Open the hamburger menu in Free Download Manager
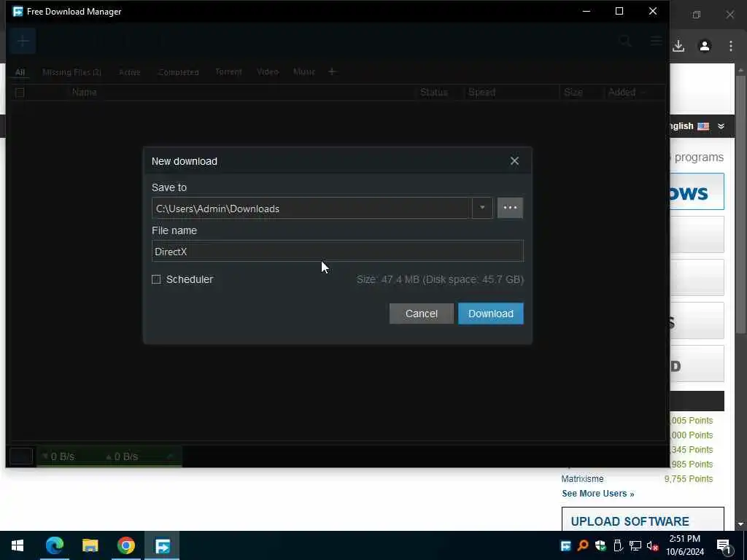747x560 pixels. [x=656, y=42]
